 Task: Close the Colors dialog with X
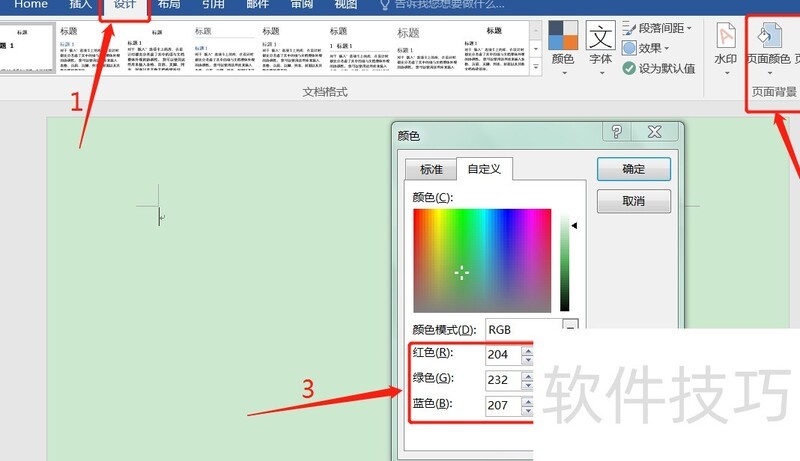click(655, 132)
